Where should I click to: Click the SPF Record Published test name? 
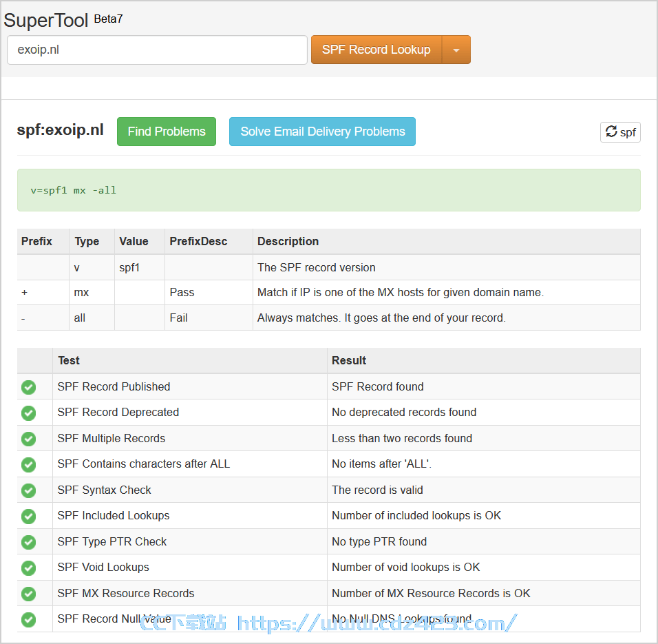tap(114, 386)
